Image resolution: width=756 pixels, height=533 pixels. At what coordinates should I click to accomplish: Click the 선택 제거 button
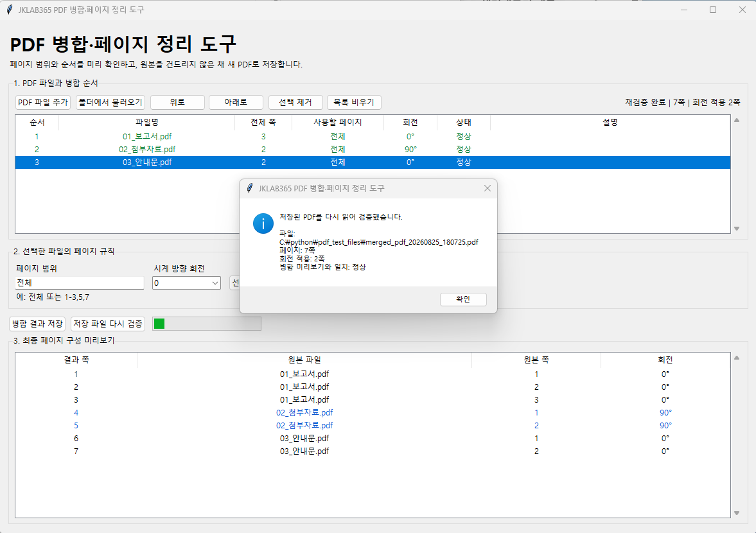click(295, 102)
